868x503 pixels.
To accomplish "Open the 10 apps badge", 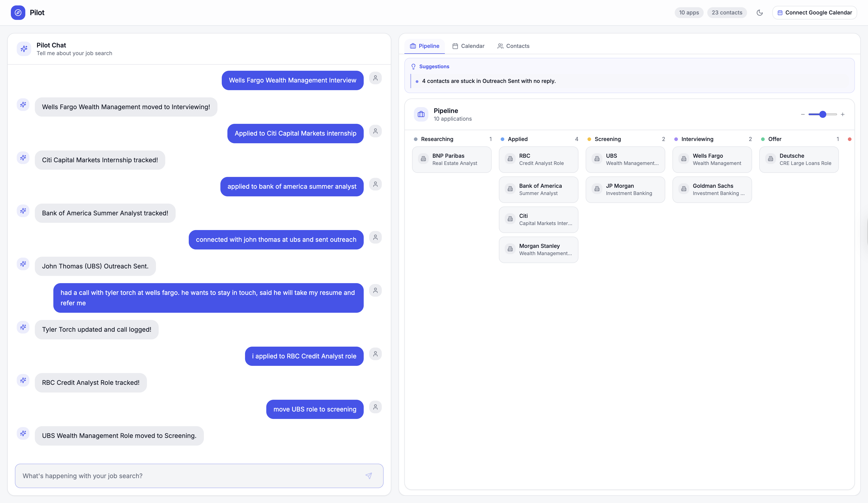I will [x=689, y=13].
